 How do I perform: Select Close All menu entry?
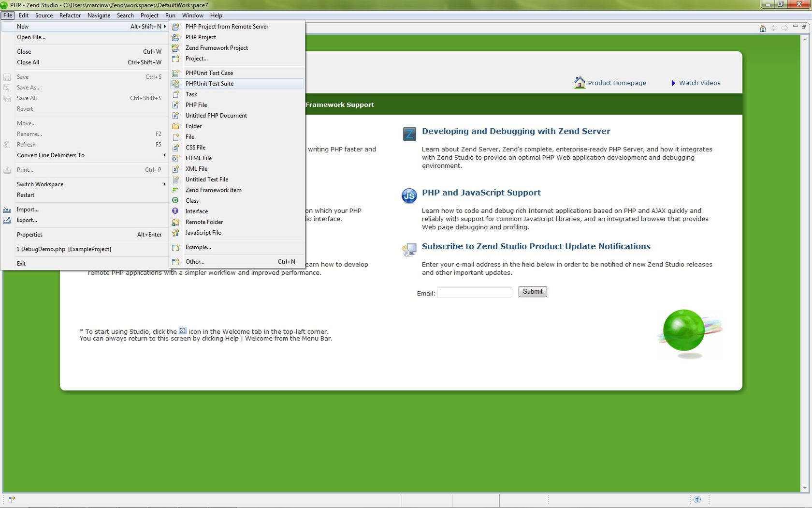(85, 62)
